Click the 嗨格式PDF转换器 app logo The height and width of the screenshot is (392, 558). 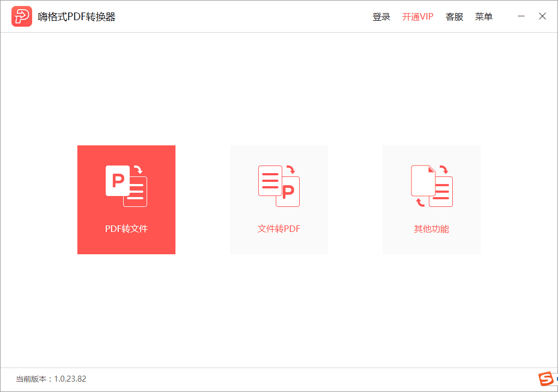tap(22, 16)
